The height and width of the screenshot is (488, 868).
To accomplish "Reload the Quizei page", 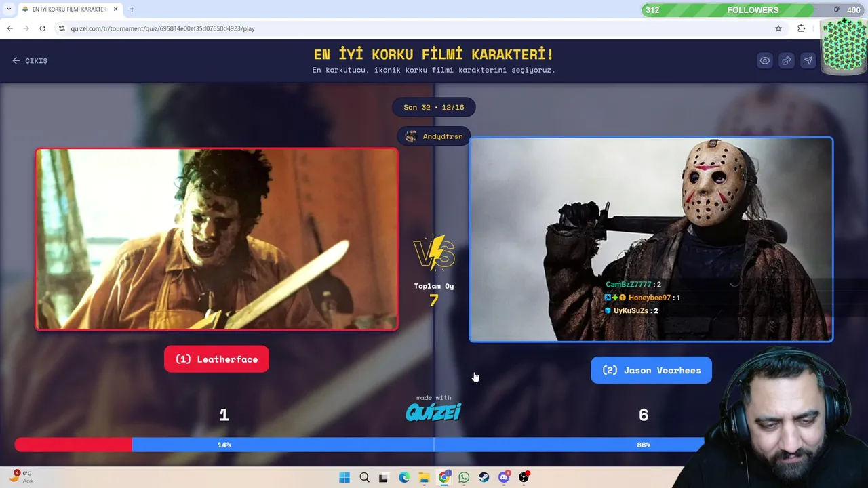I will tap(42, 28).
